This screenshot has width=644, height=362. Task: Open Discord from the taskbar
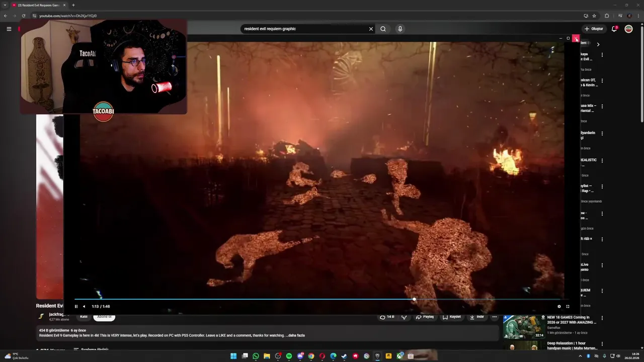click(300, 356)
